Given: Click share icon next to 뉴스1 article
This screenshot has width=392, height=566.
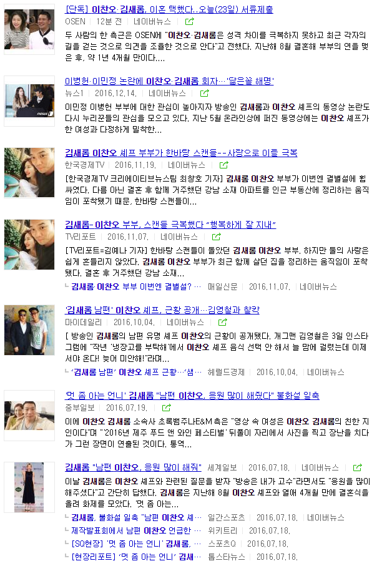Looking at the screenshot, I should click(x=205, y=93).
